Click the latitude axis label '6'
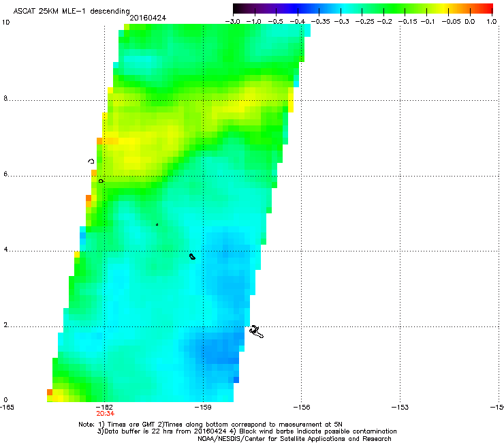 (5, 174)
